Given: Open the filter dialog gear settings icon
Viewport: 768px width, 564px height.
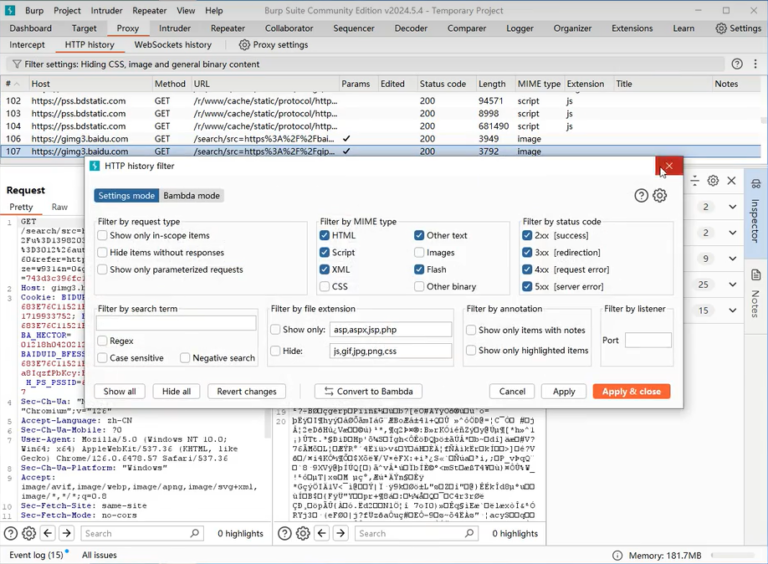Looking at the screenshot, I should (x=660, y=196).
